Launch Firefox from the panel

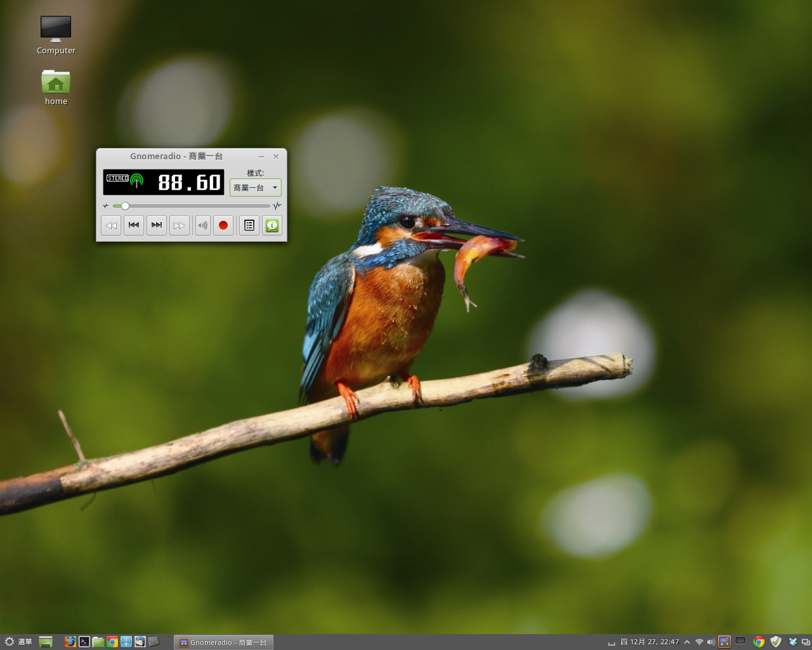click(70, 642)
